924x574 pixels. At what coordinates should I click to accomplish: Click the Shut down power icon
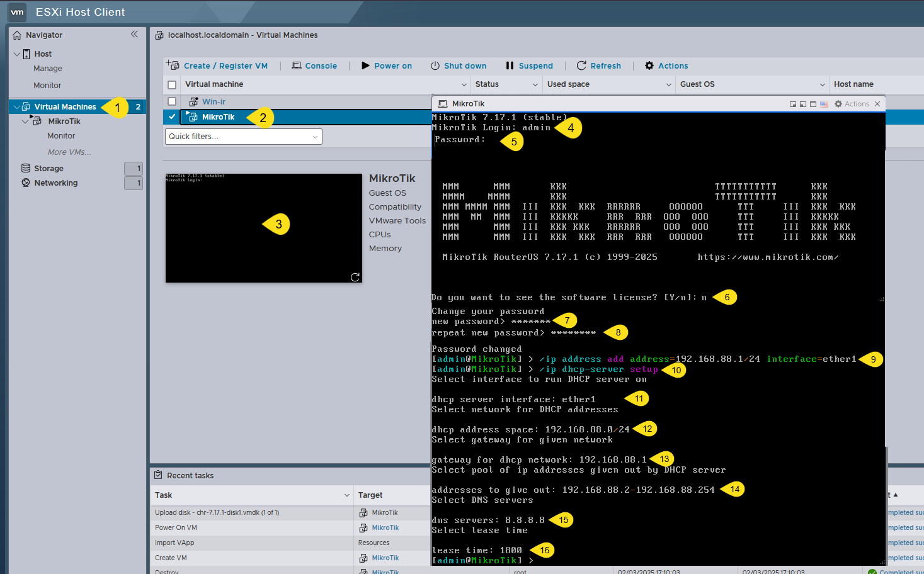pyautogui.click(x=435, y=65)
